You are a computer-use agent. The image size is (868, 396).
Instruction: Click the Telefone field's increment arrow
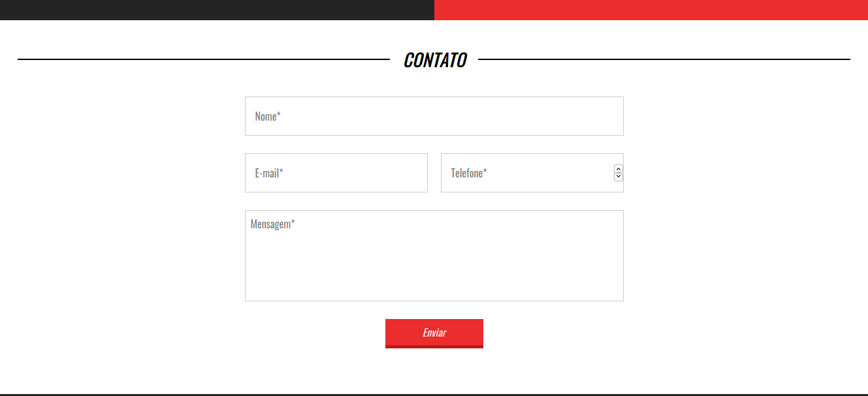[x=619, y=169]
